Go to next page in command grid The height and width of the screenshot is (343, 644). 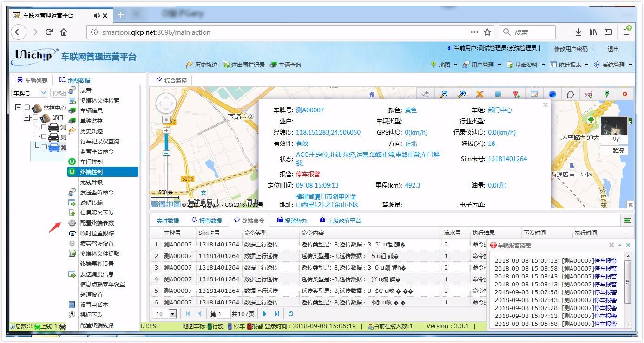265,314
